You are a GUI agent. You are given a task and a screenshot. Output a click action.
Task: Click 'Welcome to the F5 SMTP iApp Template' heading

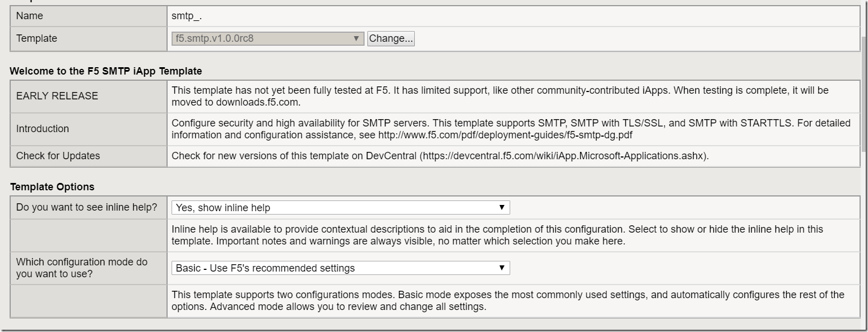click(106, 71)
